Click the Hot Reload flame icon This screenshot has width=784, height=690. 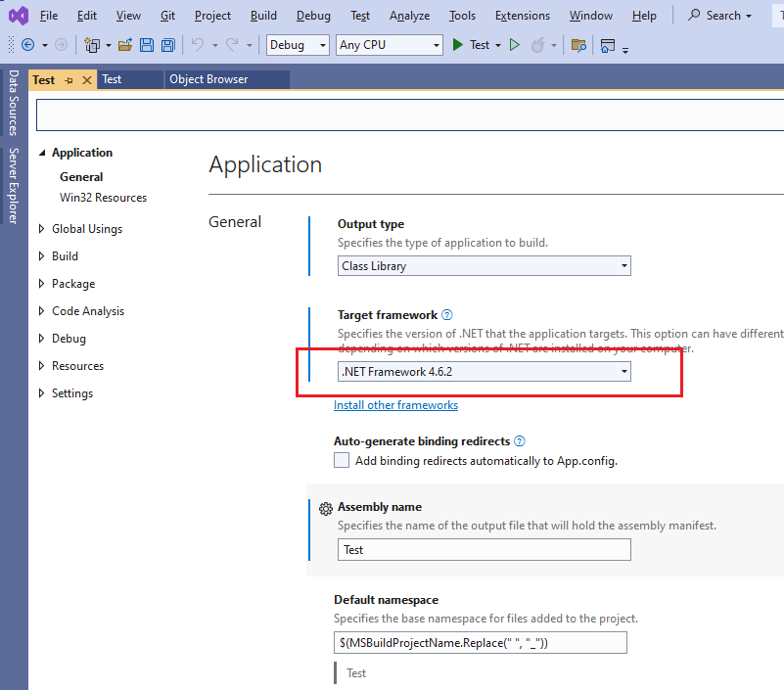537,45
